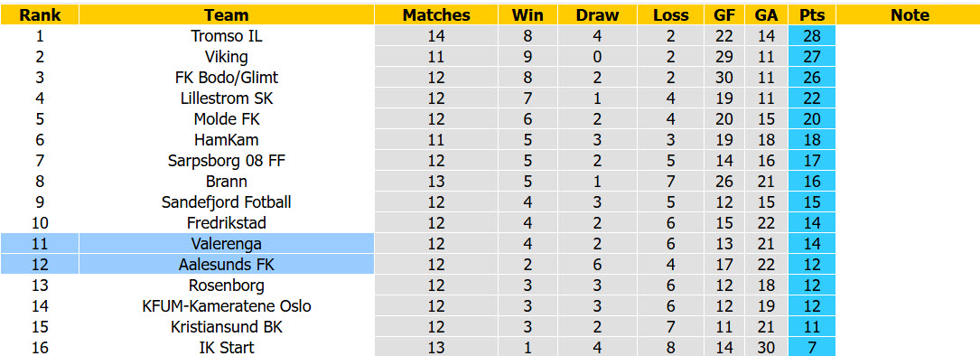This screenshot has height=356, width=980.
Task: Click the Draw column header
Action: pos(598,15)
